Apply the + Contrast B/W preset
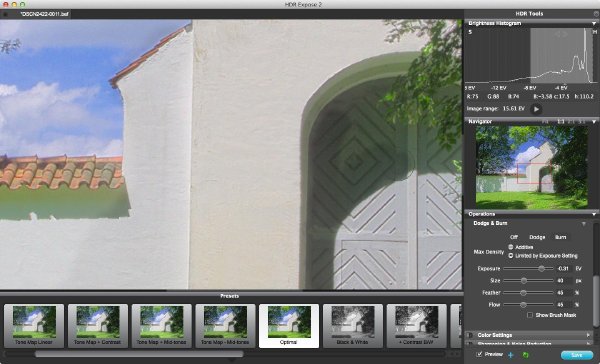Viewport: 600px width, 364px height. click(416, 326)
